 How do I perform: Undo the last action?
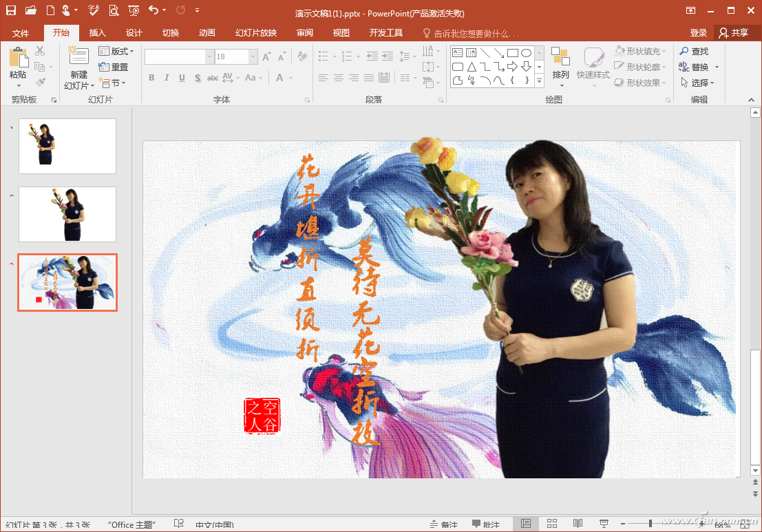click(154, 10)
